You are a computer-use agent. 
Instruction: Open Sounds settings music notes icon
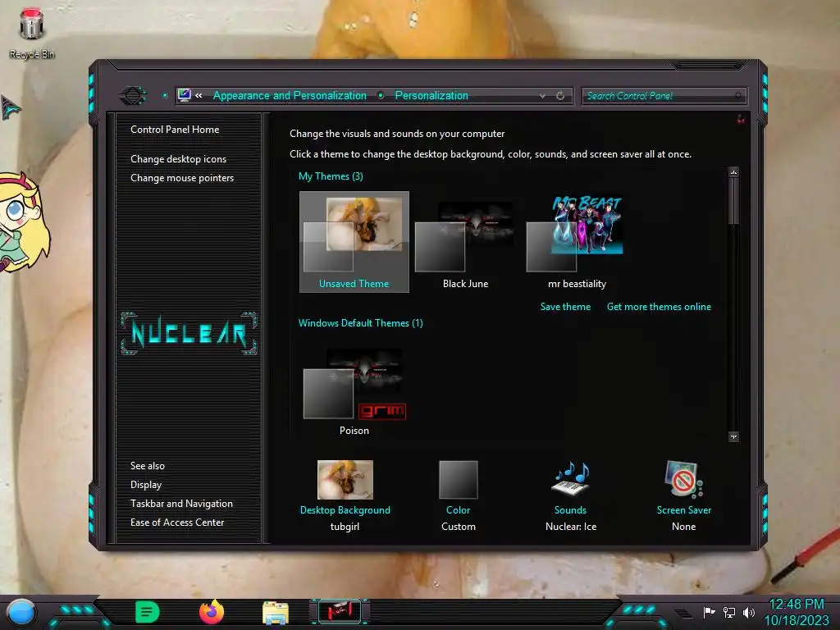click(570, 478)
